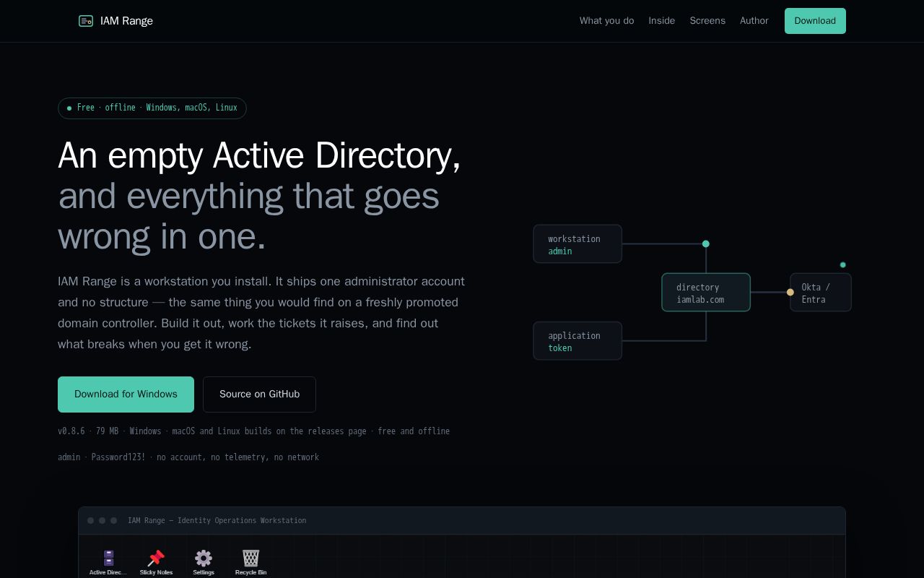This screenshot has height=578, width=924.
Task: Click the 'An empty Active Directory,' heading
Action: (x=259, y=155)
